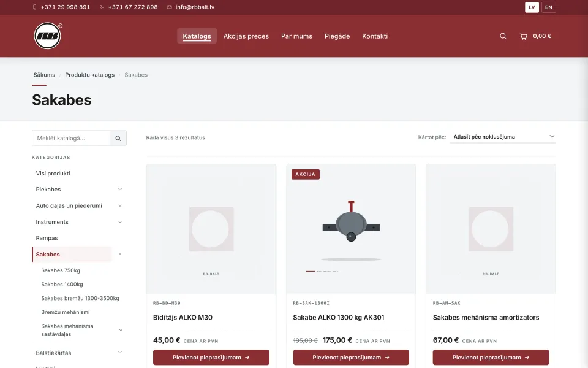This screenshot has width=588, height=368.
Task: Expand the Auto daļas un piederumi chevron
Action: (x=120, y=206)
